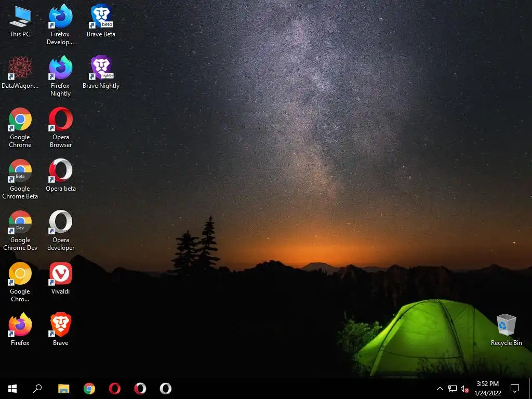Open taskbar search magnifier
532x399 pixels.
tap(37, 389)
